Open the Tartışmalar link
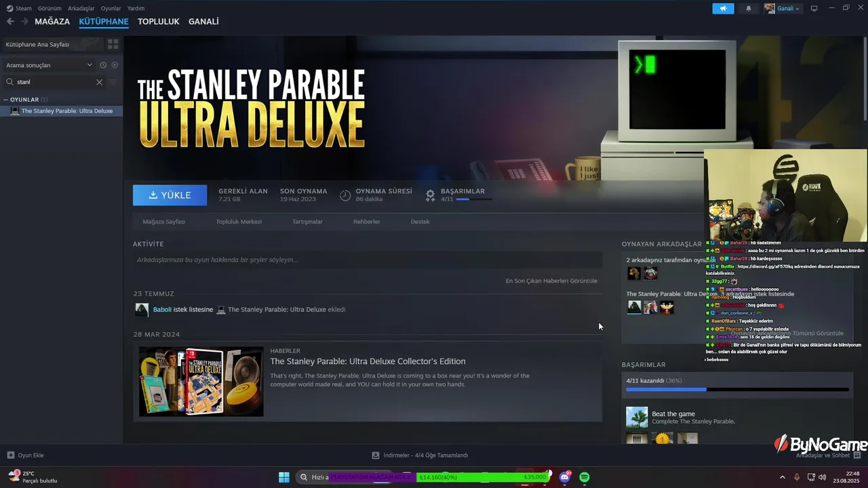The width and height of the screenshot is (868, 488). tap(307, 222)
